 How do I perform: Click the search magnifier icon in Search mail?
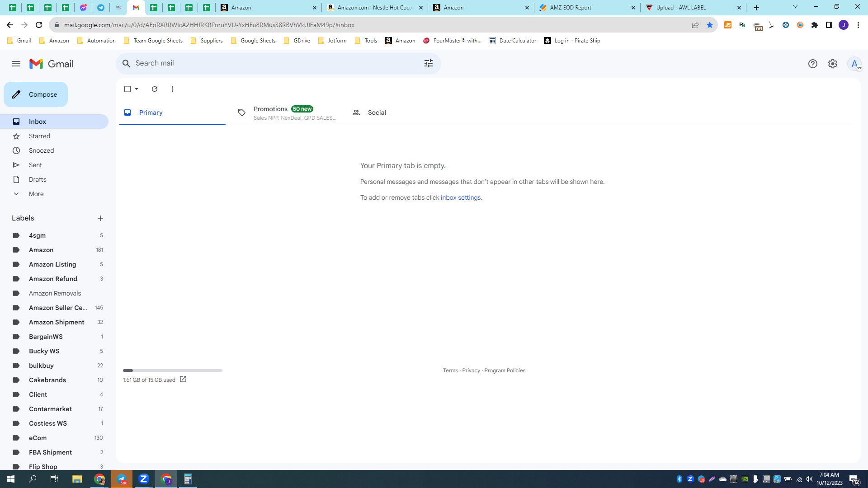[x=127, y=63]
